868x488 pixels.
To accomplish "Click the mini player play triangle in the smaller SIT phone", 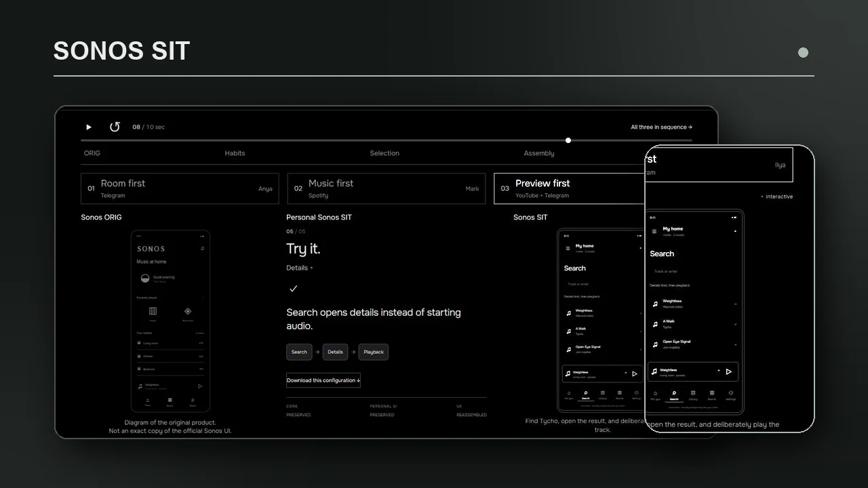I will click(x=635, y=373).
